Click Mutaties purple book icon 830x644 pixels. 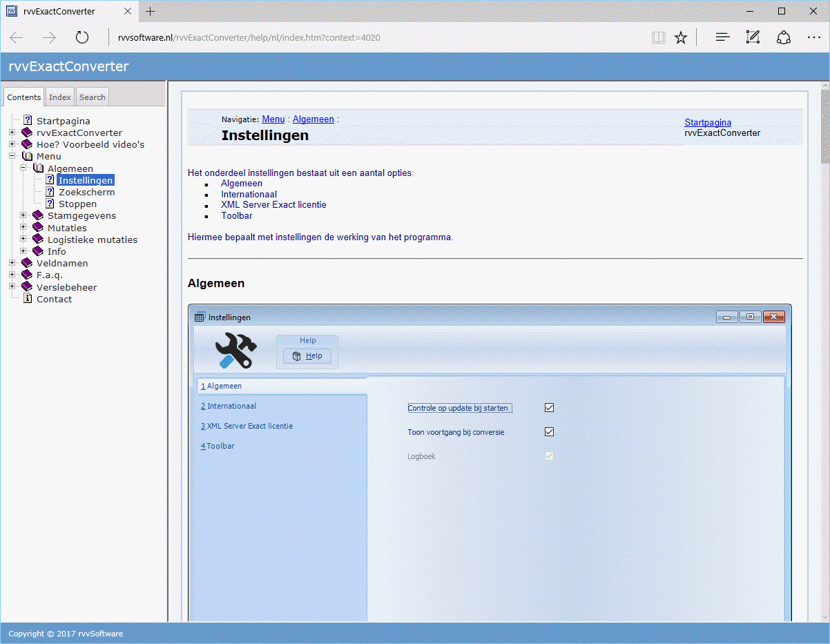pos(38,228)
